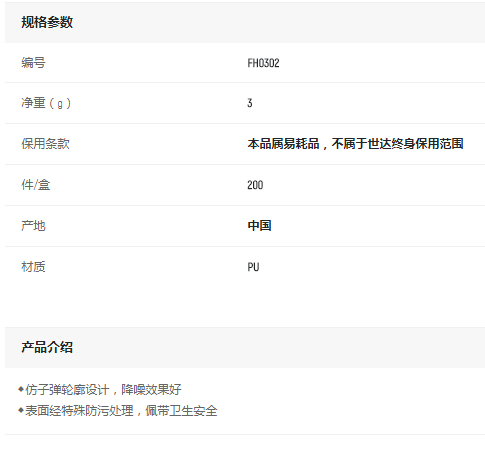Click the 保用条款 label

coord(45,144)
